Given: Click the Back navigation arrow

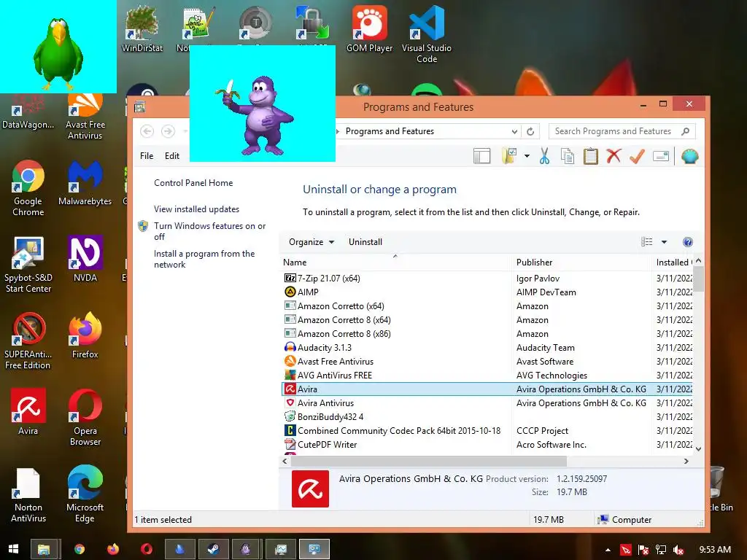Looking at the screenshot, I should click(147, 131).
